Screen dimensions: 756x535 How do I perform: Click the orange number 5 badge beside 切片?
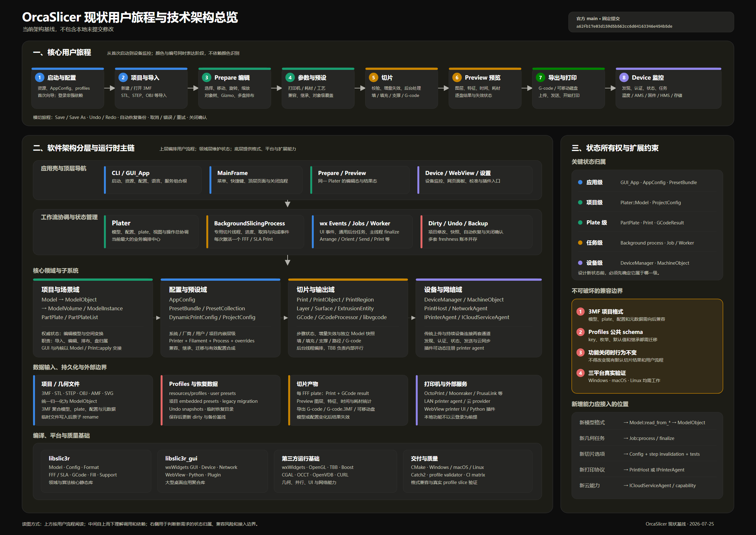(373, 77)
